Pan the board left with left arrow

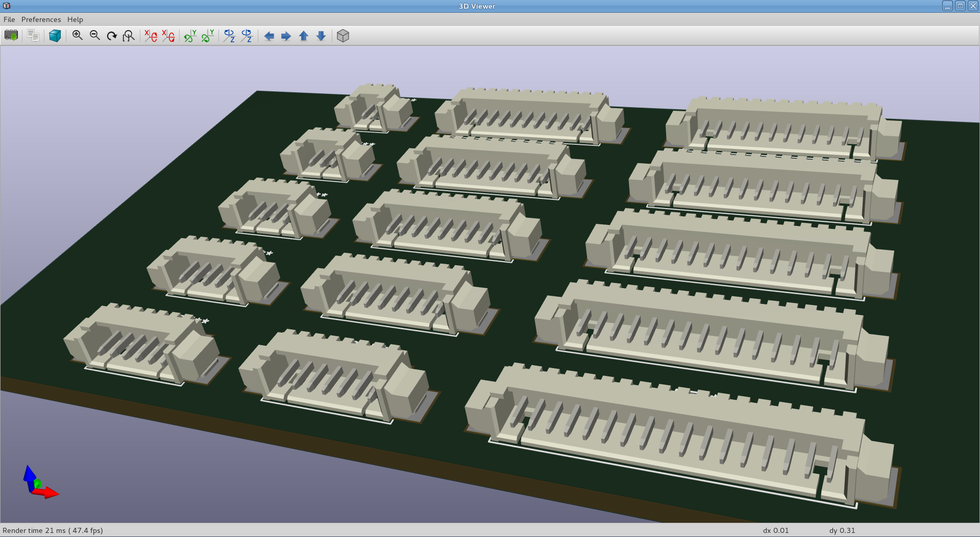[269, 36]
